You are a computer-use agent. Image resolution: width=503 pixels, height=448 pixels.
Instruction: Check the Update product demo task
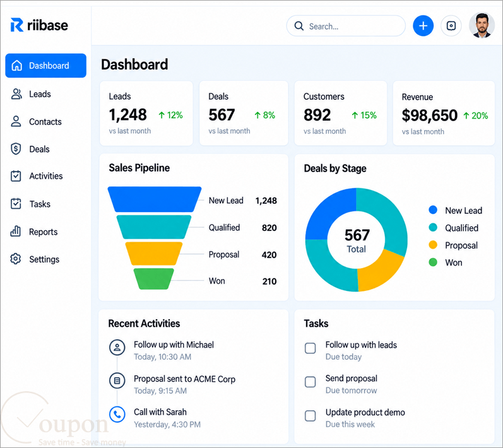click(311, 416)
